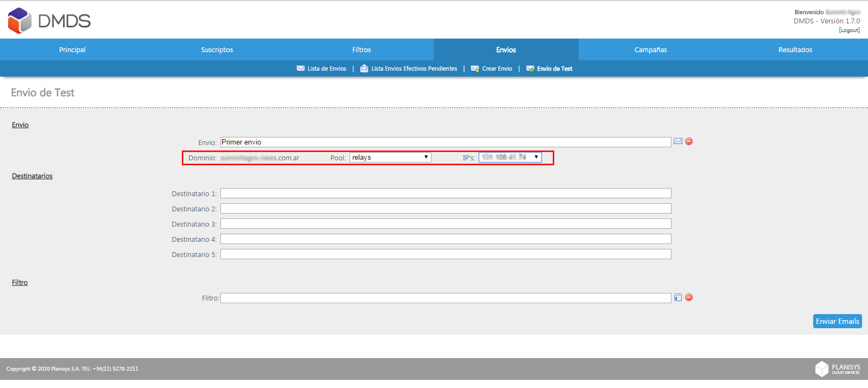Image resolution: width=868 pixels, height=388 pixels.
Task: Click the Logout link
Action: click(x=850, y=30)
